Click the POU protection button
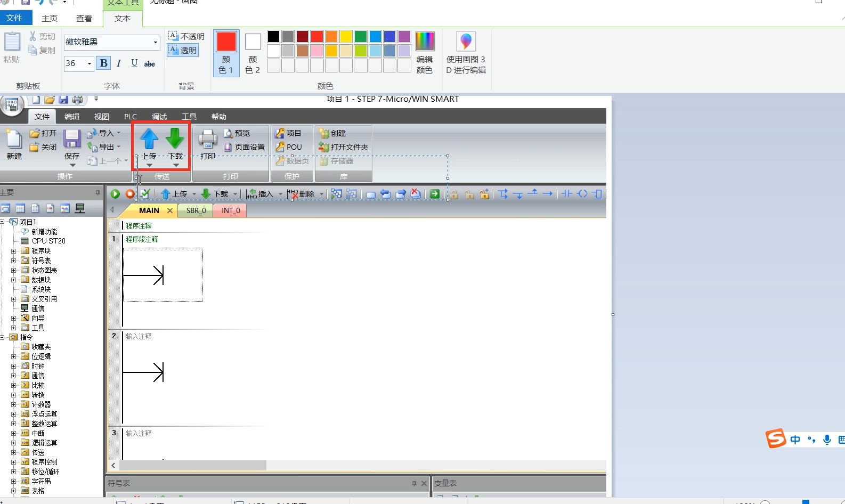This screenshot has width=845, height=504. (x=289, y=147)
